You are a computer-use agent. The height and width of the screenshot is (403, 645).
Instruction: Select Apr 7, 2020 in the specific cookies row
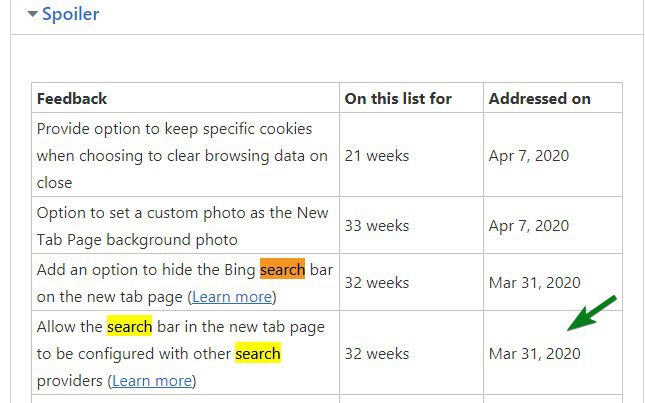[x=529, y=156]
